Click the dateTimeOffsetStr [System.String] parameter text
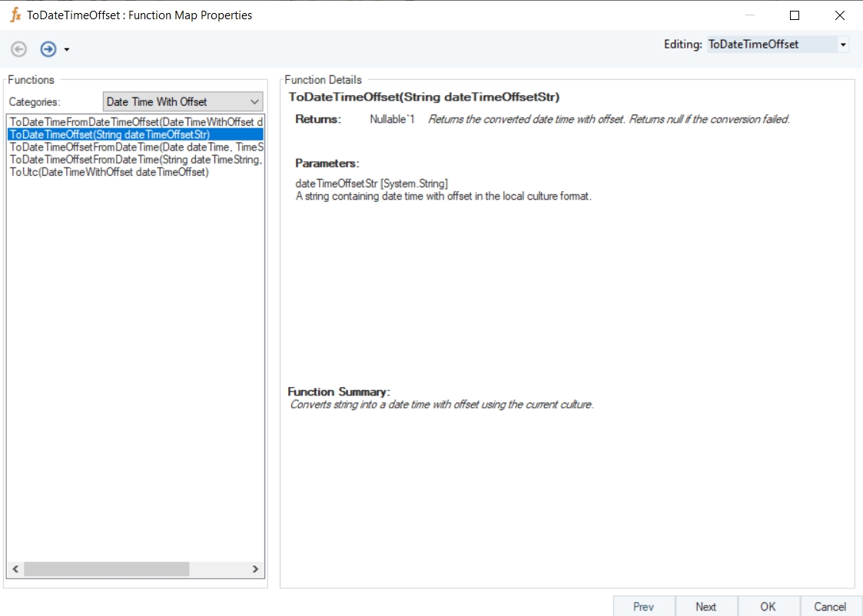Screen dimensions: 863x616 pos(371,183)
